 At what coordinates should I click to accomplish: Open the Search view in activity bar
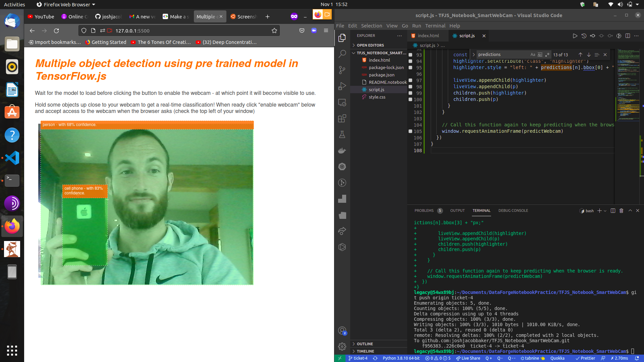click(x=342, y=54)
